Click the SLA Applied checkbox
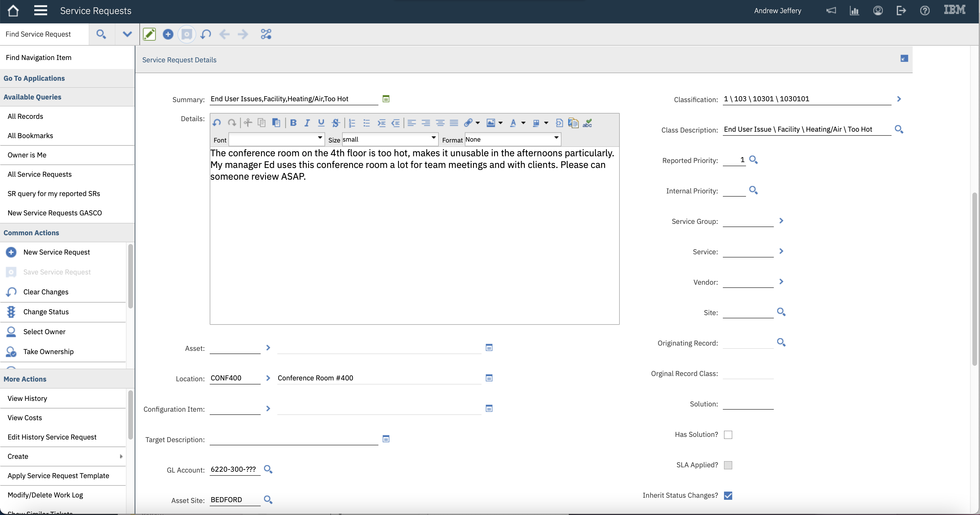 (x=728, y=465)
